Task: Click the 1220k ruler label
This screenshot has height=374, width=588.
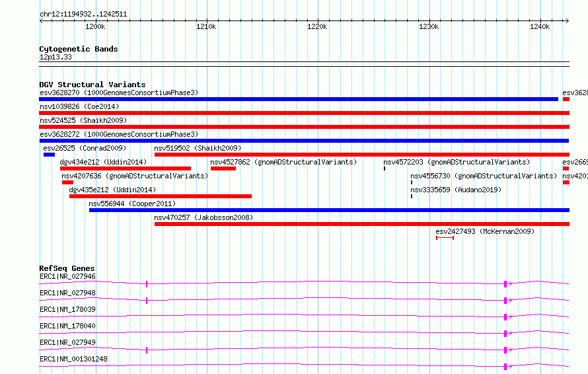Action: pos(317,26)
